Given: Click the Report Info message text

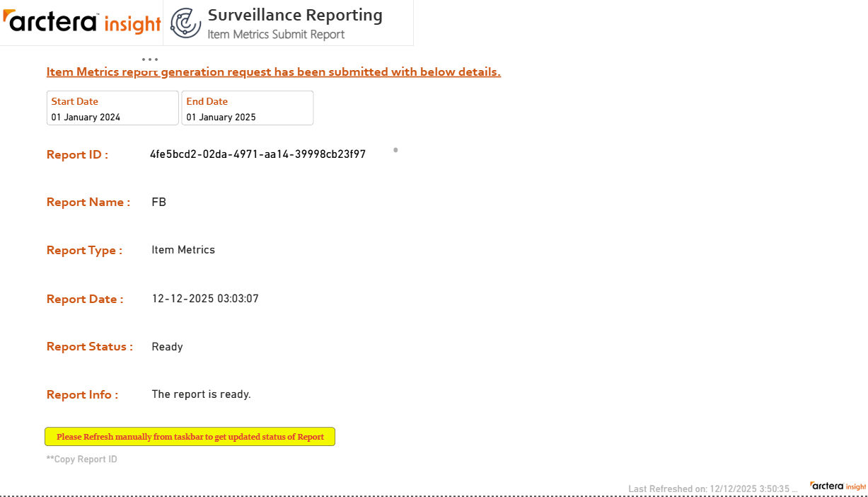Looking at the screenshot, I should [201, 394].
